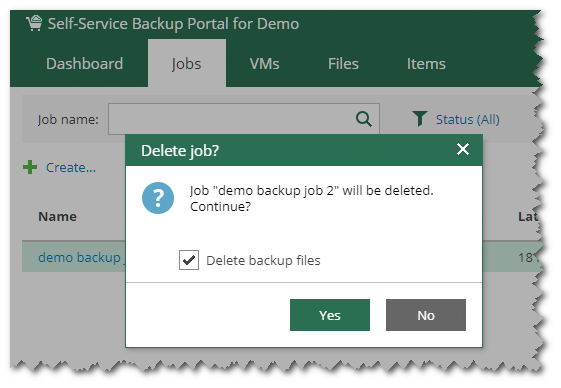Click the green plus Create icon
Viewport: 561px width, 388px height.
pos(30,167)
